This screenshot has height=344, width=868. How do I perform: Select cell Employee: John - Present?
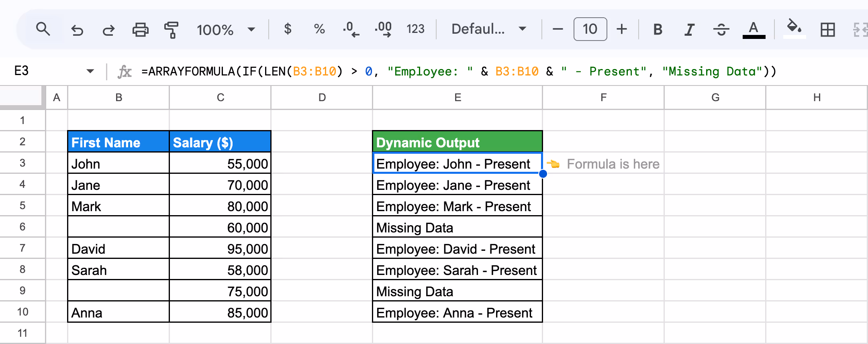457,163
